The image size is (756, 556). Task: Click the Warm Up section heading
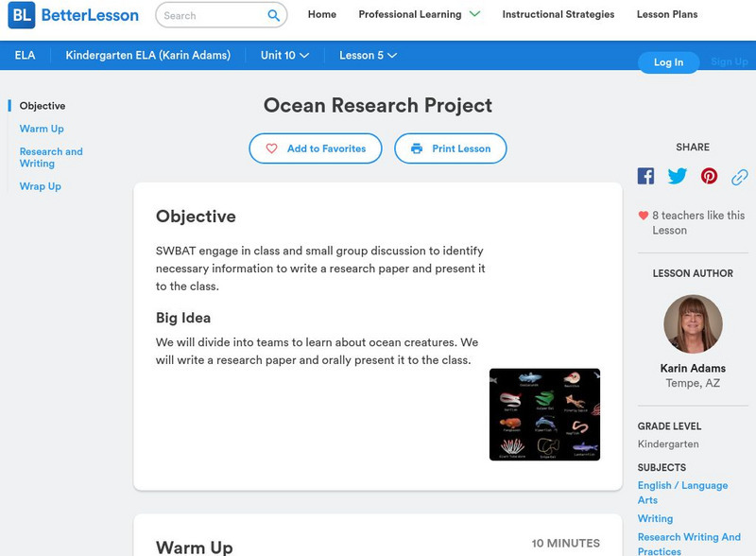coord(195,547)
